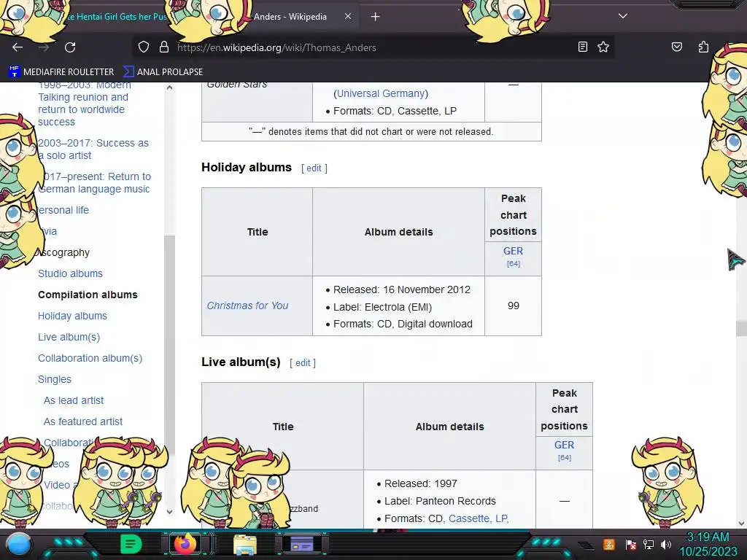Click the contents sidebar scrollbar thumb

coord(169,344)
